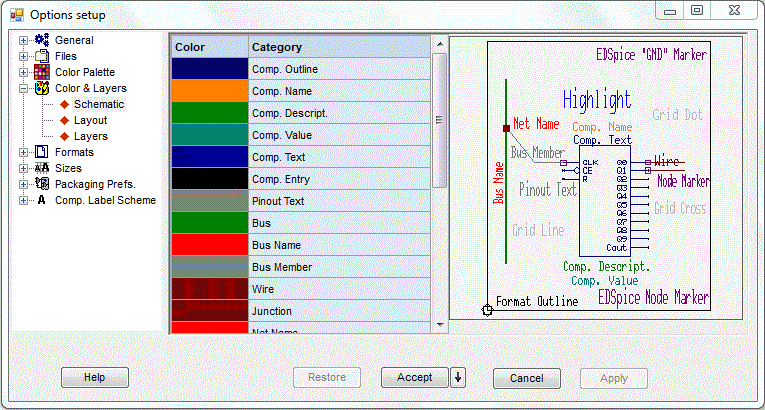Select the Layout tree item
The width and height of the screenshot is (765, 410).
(90, 121)
